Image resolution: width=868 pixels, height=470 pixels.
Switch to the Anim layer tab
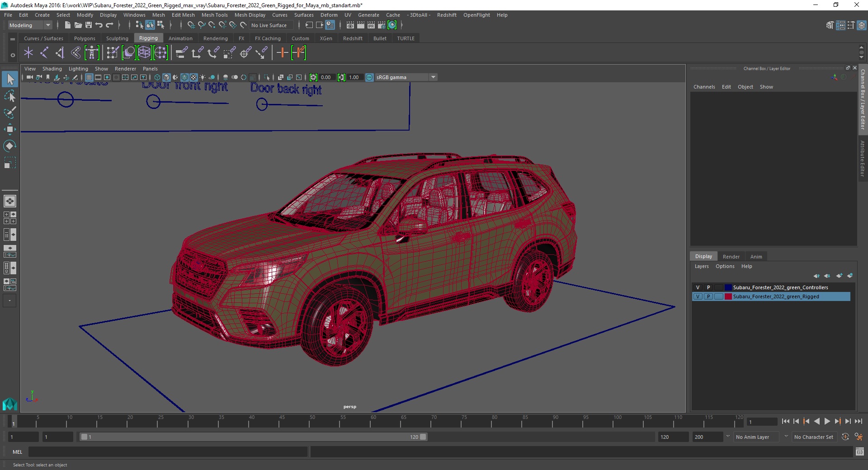(x=756, y=256)
